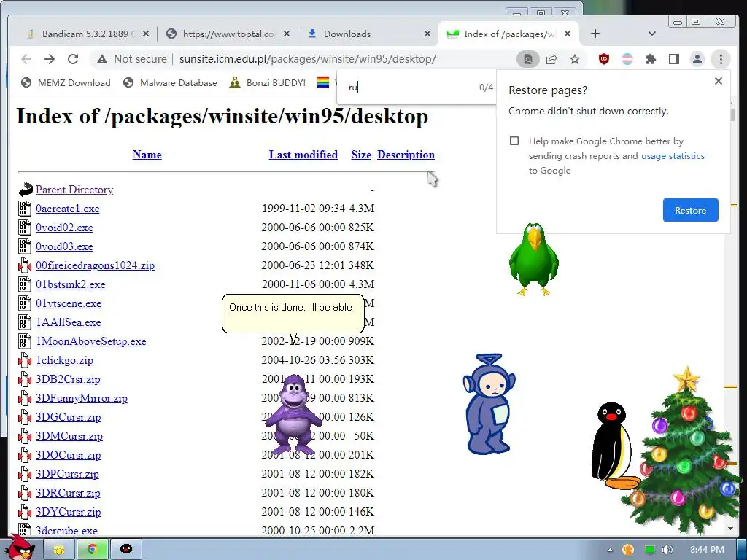Sort the listing by Last modified

(x=303, y=155)
